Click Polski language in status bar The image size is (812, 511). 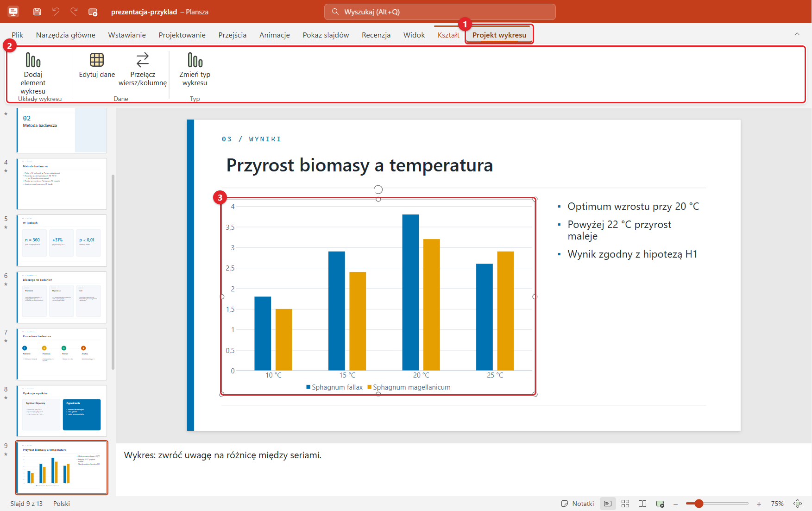62,504
